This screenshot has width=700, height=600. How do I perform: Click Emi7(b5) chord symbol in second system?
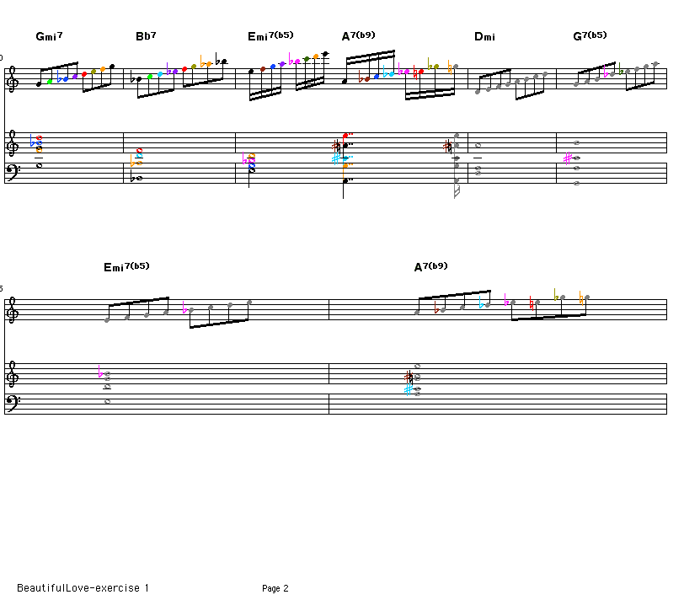pos(126,267)
